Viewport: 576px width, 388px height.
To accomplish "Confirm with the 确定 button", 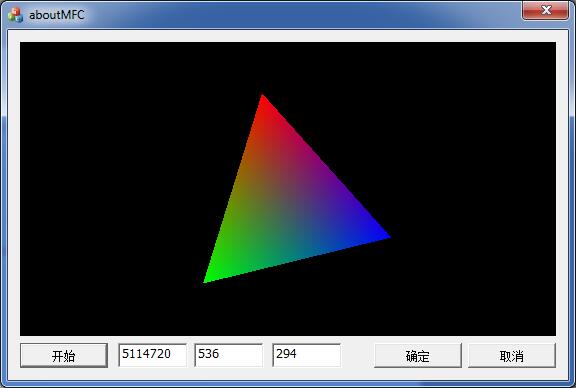I will point(418,356).
